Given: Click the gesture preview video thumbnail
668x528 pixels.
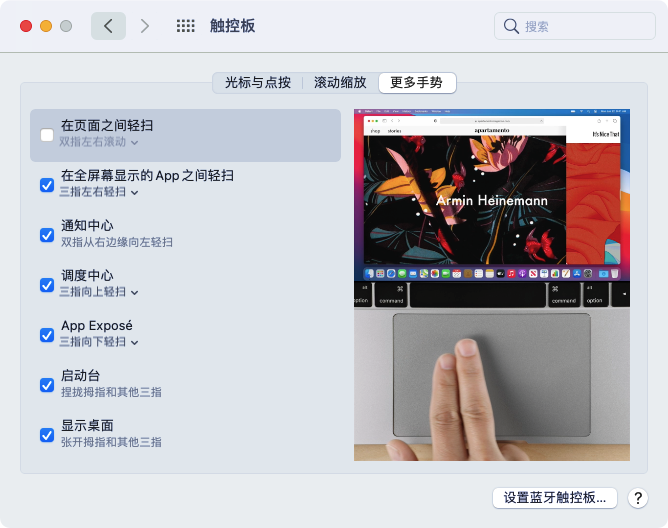Looking at the screenshot, I should [492, 285].
